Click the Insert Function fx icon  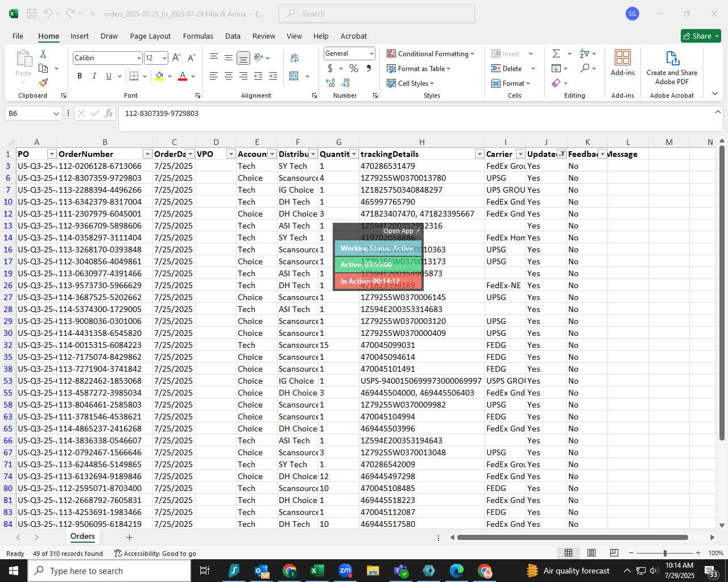click(109, 113)
